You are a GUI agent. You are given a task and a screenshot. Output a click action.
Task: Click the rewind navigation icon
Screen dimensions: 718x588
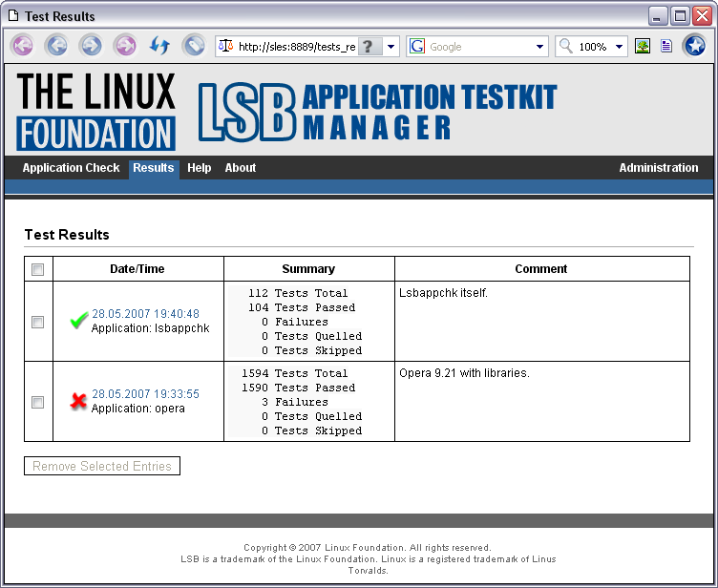pos(23,46)
